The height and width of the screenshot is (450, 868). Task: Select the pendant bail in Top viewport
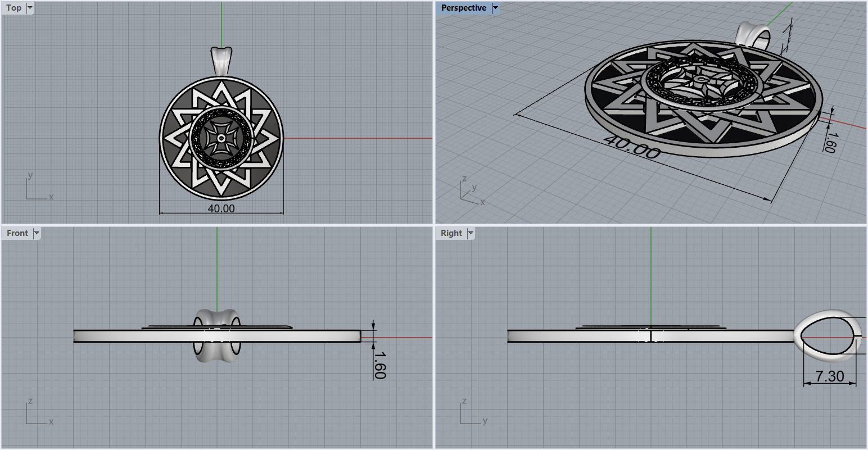click(x=221, y=61)
